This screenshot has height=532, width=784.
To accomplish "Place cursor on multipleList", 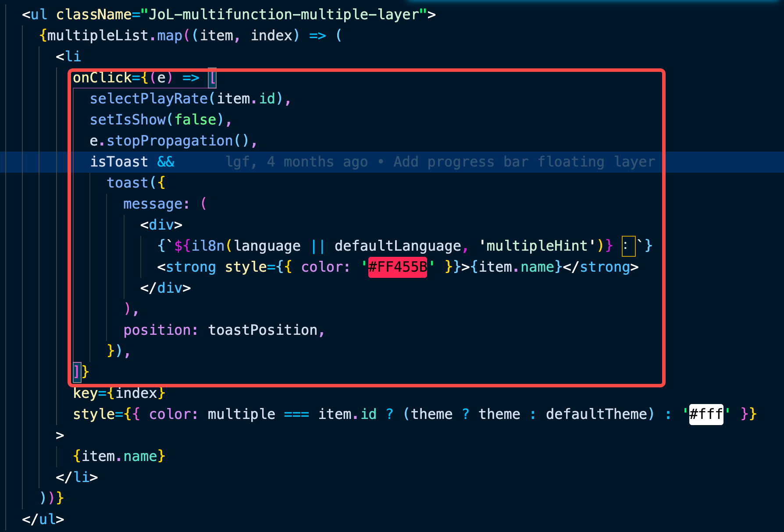I will pyautogui.click(x=98, y=35).
